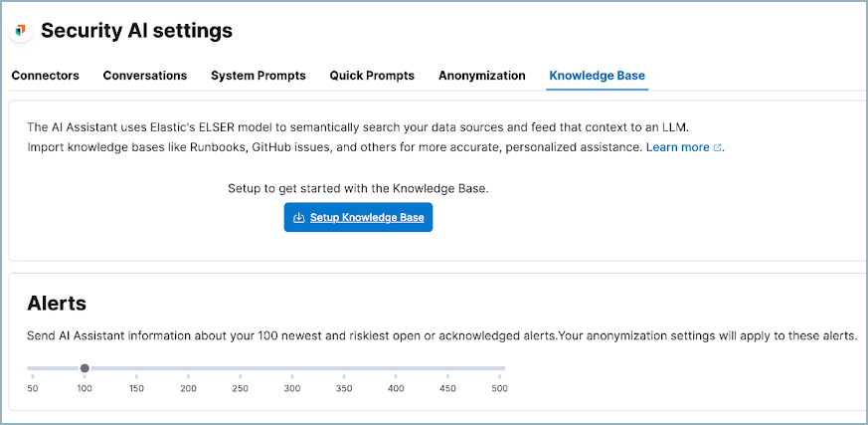Select the Knowledge Base tab
Screen dimensions: 868x425
pyautogui.click(x=598, y=76)
